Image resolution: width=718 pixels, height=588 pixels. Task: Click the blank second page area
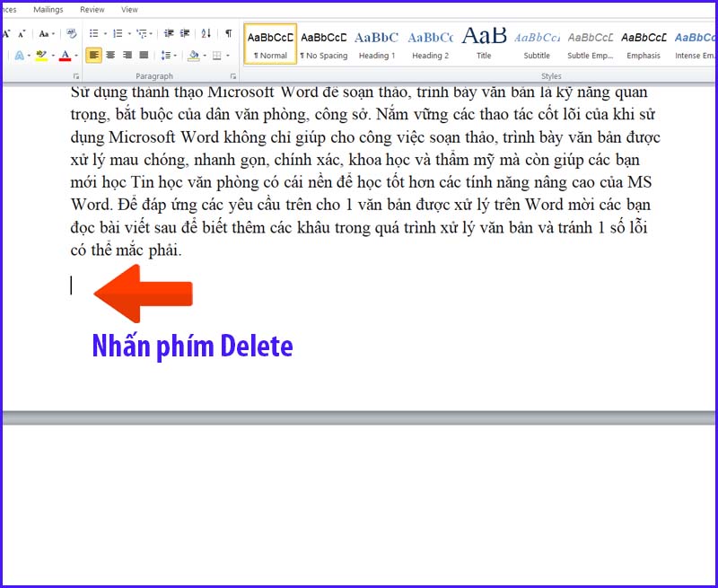click(359, 504)
